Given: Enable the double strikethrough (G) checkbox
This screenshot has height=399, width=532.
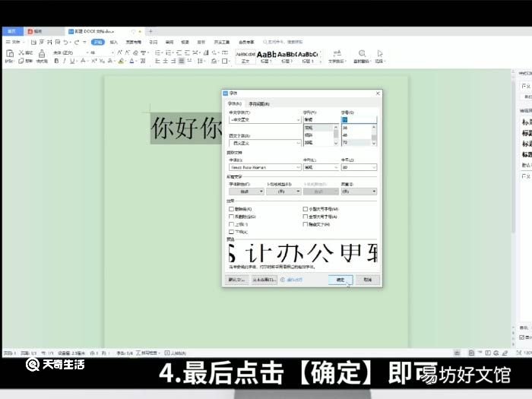Looking at the screenshot, I should 231,217.
